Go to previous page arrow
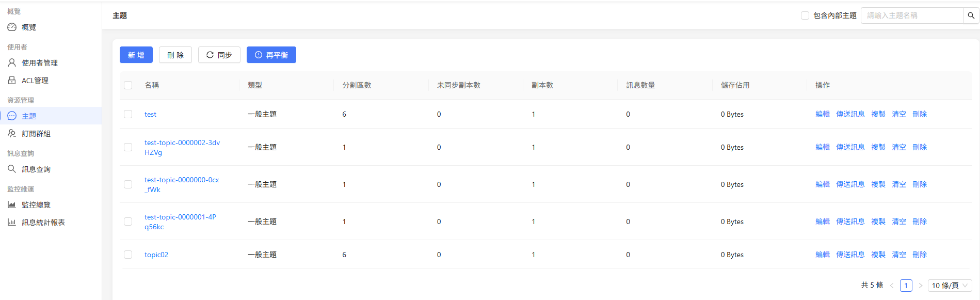 click(x=892, y=286)
